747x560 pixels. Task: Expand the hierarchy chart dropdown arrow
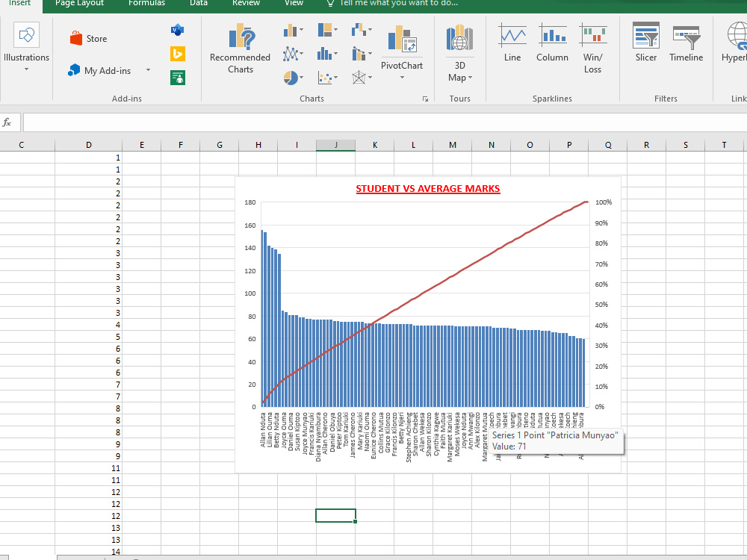tap(335, 30)
